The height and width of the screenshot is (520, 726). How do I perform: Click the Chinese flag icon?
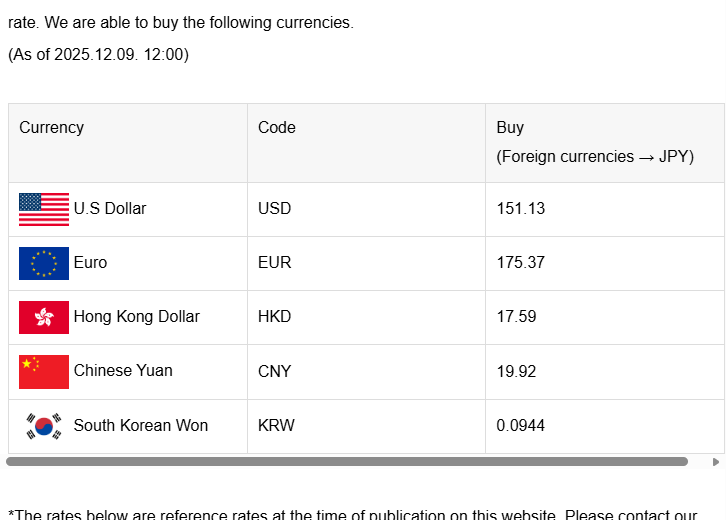44,371
